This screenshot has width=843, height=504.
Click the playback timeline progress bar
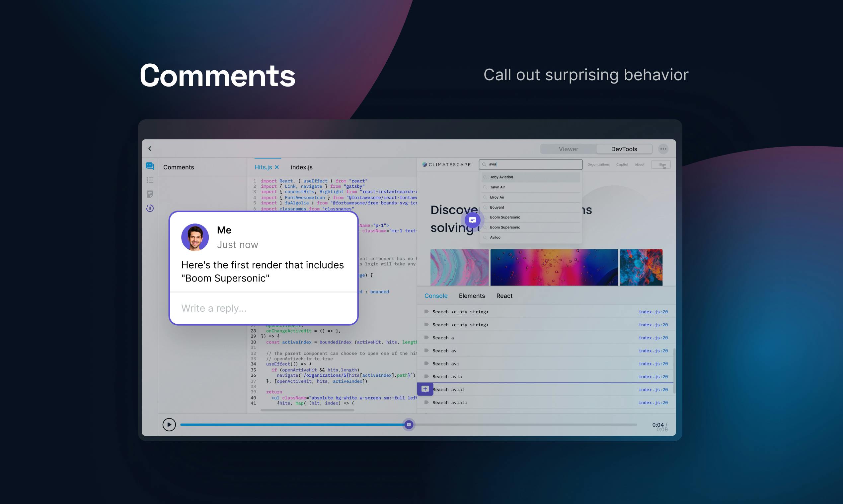click(x=408, y=424)
